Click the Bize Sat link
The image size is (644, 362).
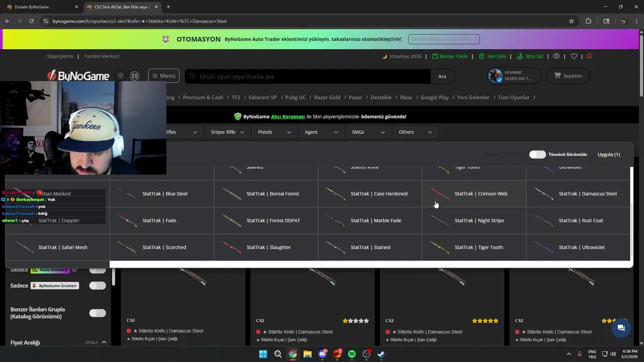(530, 56)
